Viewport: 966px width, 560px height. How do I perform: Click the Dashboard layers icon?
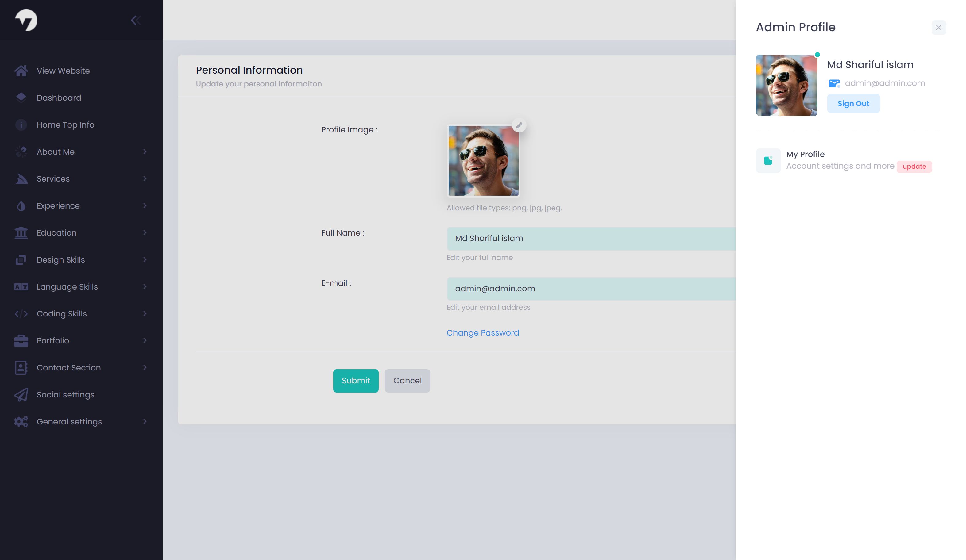pyautogui.click(x=21, y=98)
